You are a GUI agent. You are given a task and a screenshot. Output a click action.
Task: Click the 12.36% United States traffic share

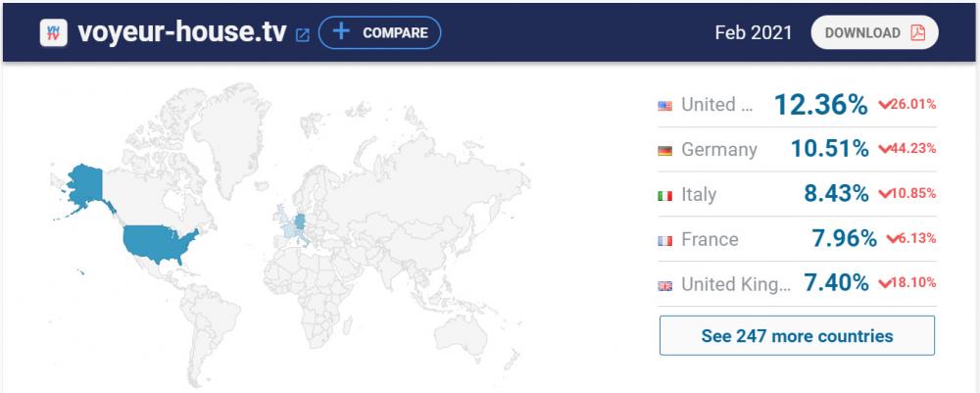click(820, 105)
